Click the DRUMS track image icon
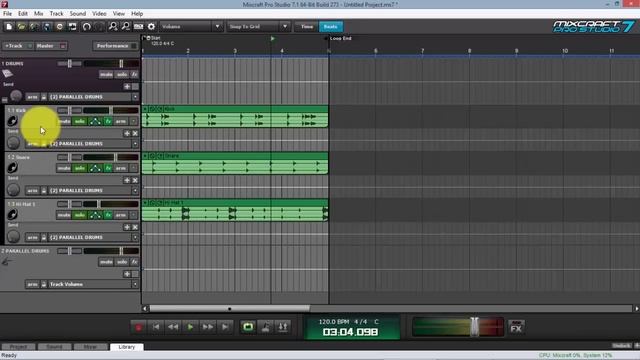The height and width of the screenshot is (360, 640). (x=7, y=74)
